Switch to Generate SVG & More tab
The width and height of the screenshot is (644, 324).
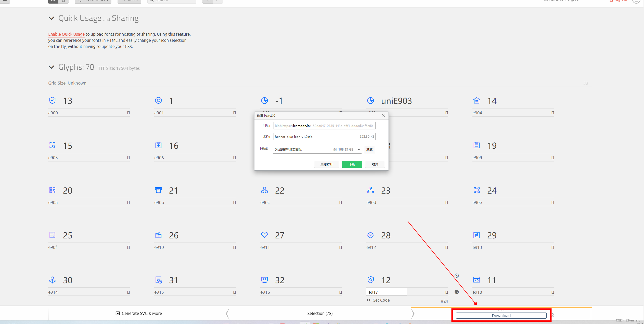coord(139,313)
